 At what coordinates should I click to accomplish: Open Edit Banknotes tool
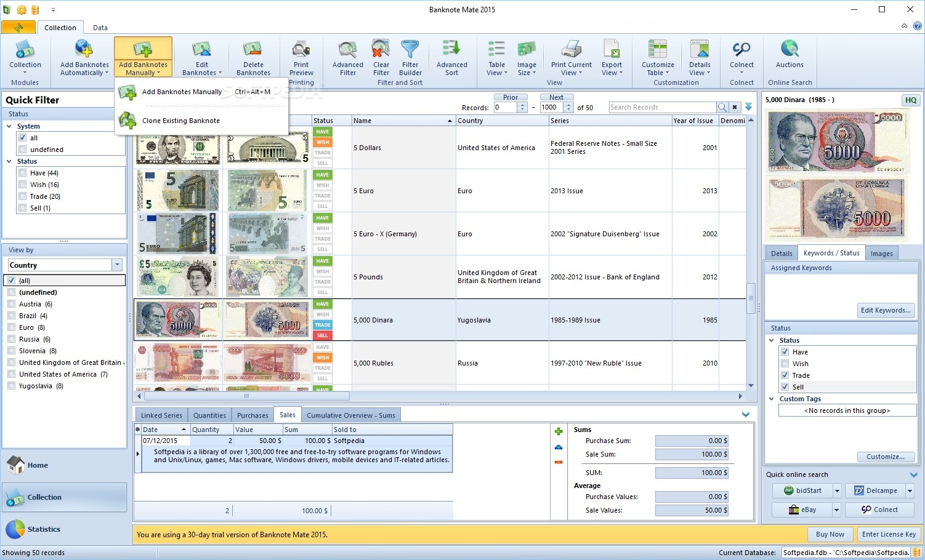pos(202,57)
